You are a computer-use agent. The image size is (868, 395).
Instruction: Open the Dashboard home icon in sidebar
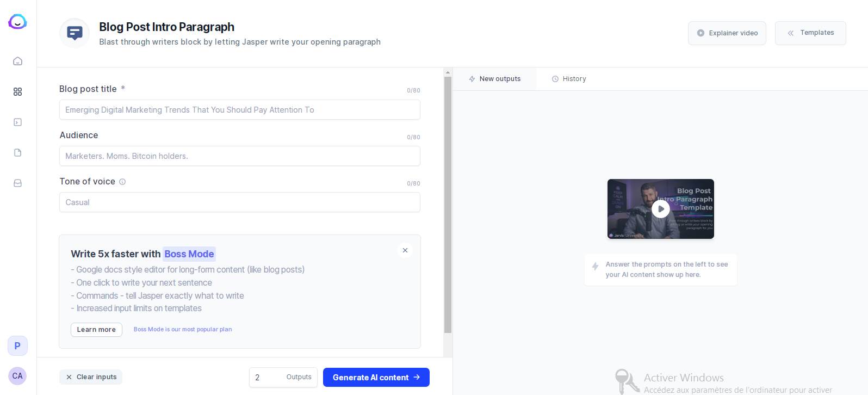point(17,61)
